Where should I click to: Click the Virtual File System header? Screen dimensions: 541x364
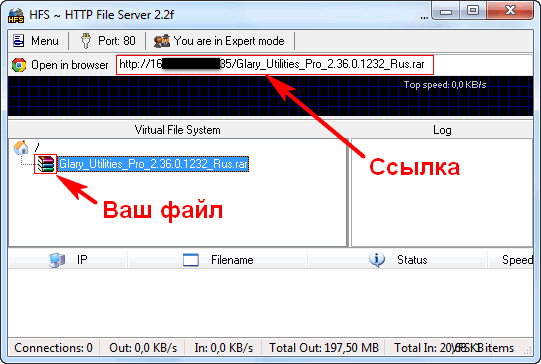point(178,130)
